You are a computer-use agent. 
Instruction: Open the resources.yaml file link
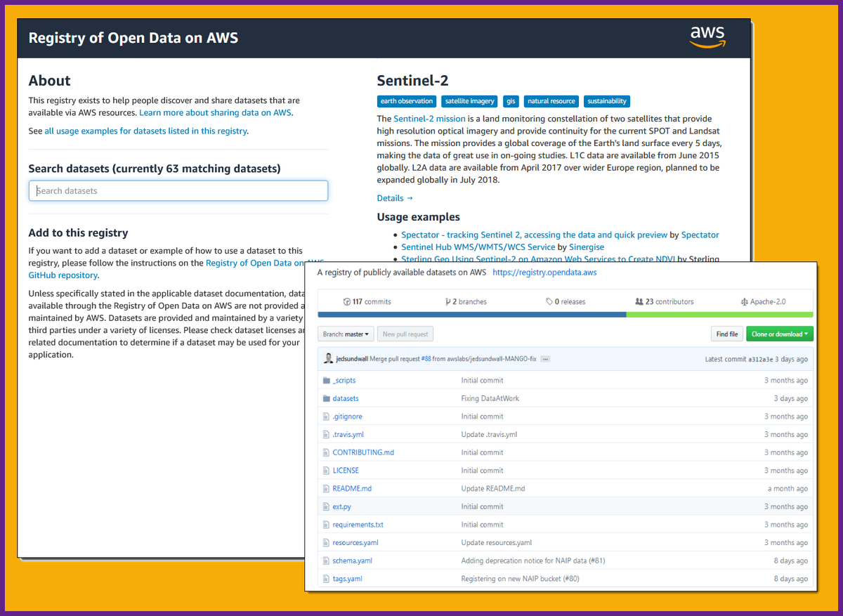tap(355, 542)
